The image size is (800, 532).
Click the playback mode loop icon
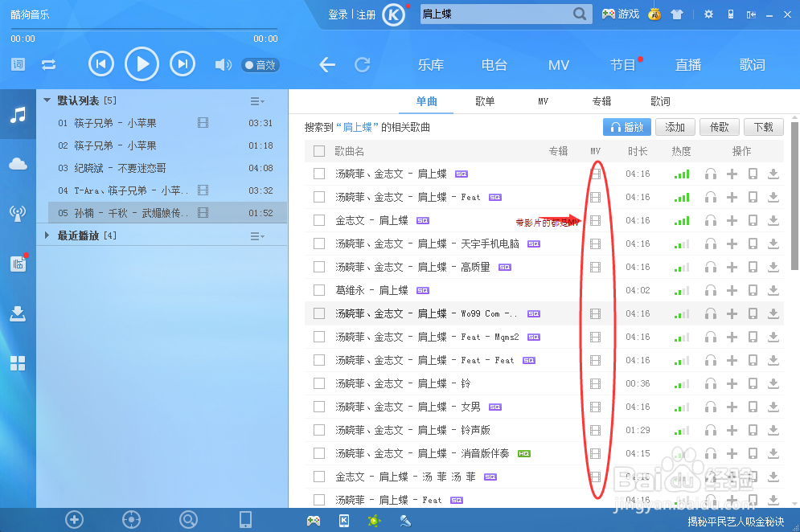tap(48, 63)
